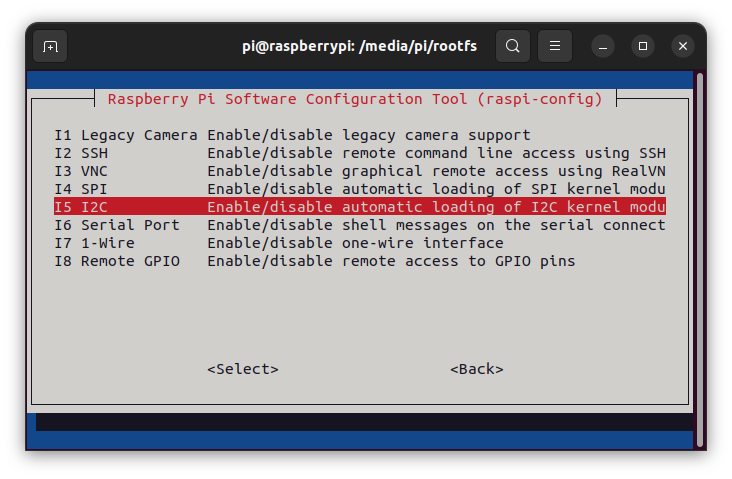Screen dimensions: 732x479
Task: Open a new terminal tab
Action: pyautogui.click(x=50, y=46)
